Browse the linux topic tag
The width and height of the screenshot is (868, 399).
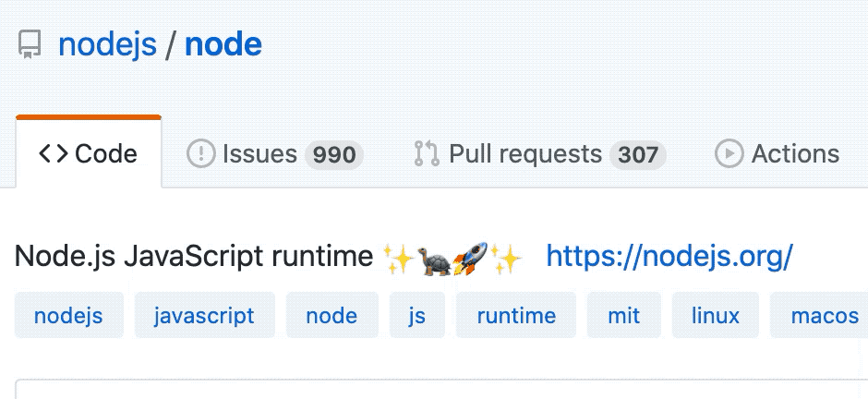pos(716,316)
